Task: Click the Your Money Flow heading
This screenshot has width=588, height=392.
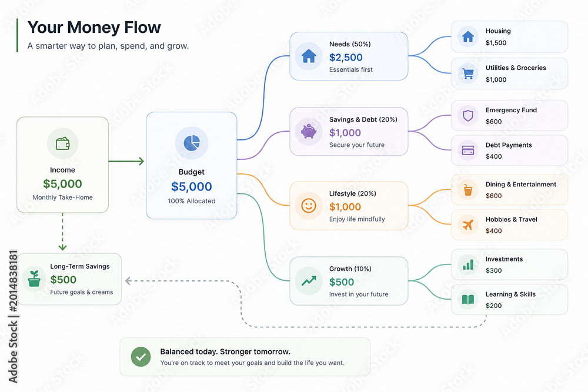Action: click(x=94, y=28)
